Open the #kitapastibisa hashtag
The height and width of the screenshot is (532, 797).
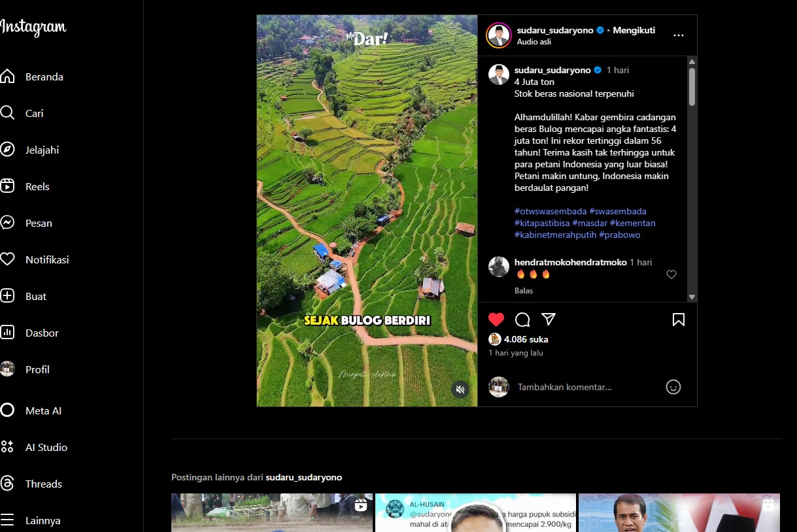point(542,223)
